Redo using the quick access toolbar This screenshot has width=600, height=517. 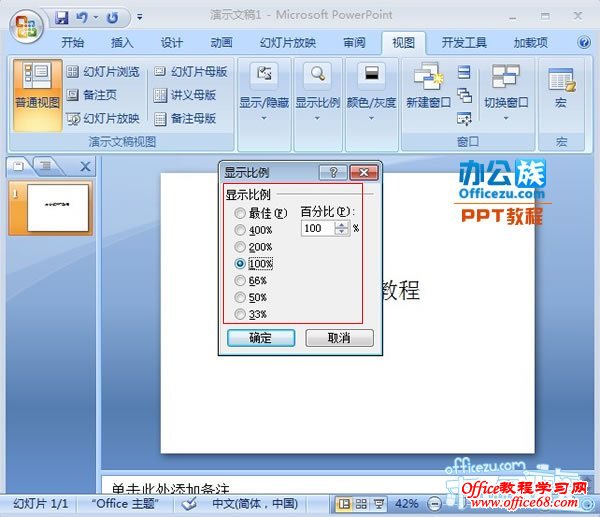click(113, 18)
